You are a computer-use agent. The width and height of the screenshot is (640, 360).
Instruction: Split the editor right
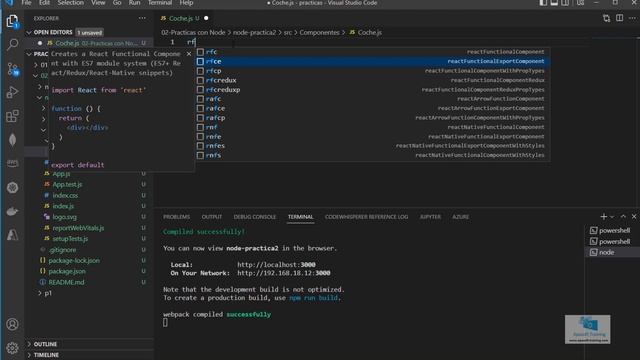[620, 18]
